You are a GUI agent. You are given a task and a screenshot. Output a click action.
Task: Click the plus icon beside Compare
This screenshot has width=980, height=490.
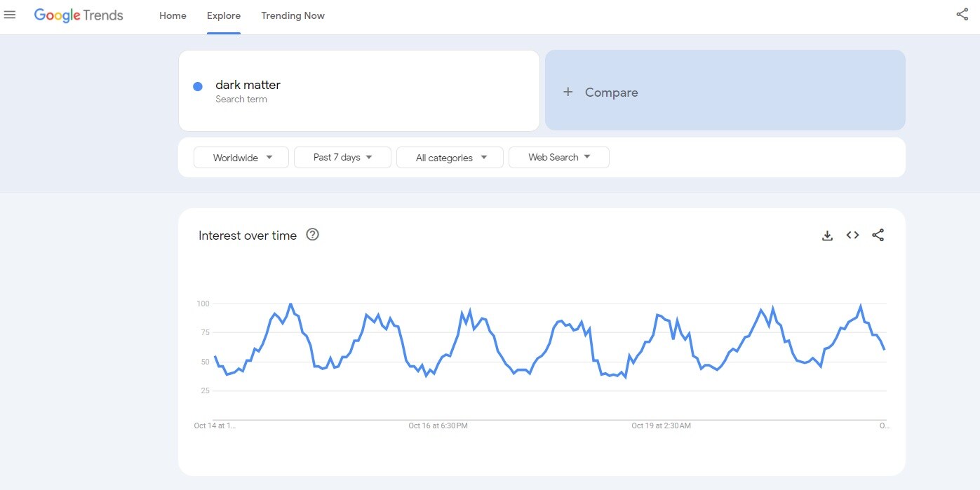click(568, 92)
